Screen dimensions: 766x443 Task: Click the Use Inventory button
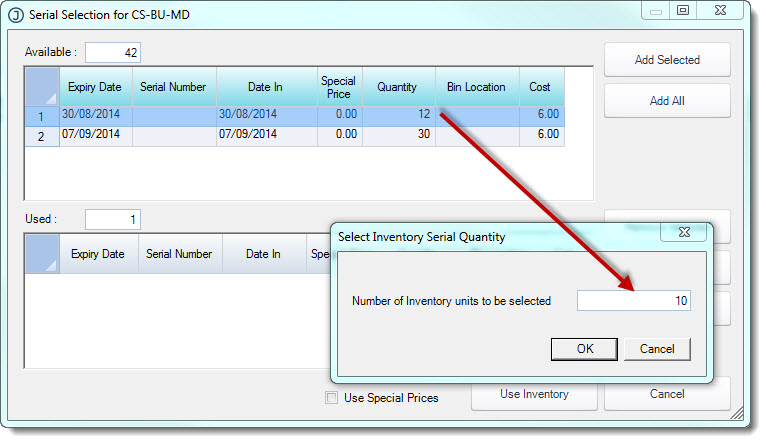(x=534, y=394)
